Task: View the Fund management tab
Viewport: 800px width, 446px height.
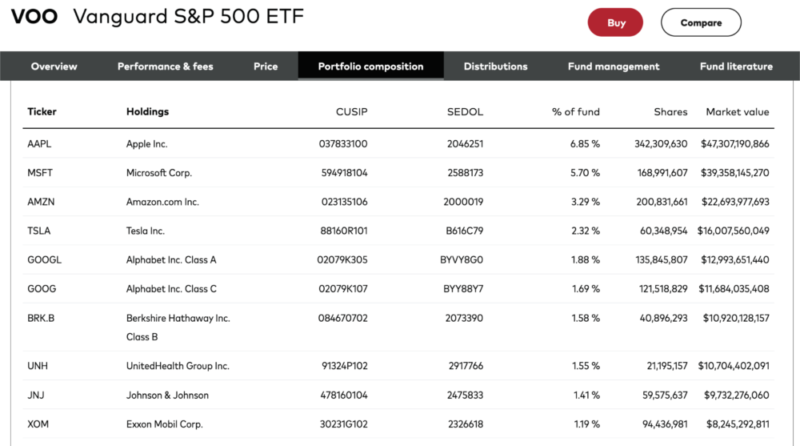Action: 613,67
